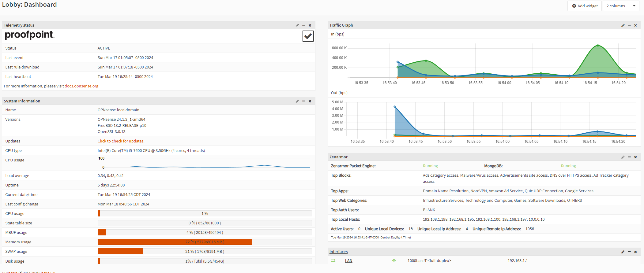
Task: Click the 600K peak on In graph
Action: click(598, 46)
